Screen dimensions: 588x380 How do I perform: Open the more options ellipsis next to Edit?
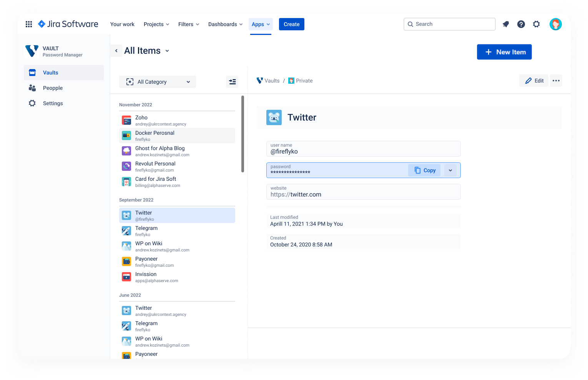(556, 81)
